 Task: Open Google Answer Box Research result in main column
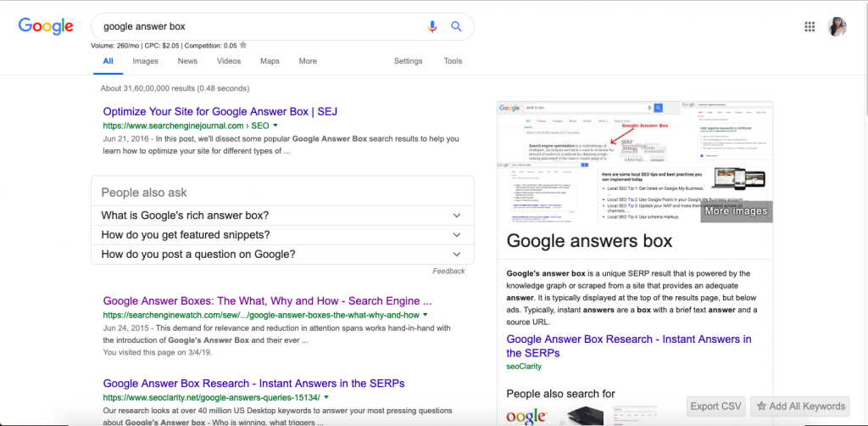click(253, 384)
